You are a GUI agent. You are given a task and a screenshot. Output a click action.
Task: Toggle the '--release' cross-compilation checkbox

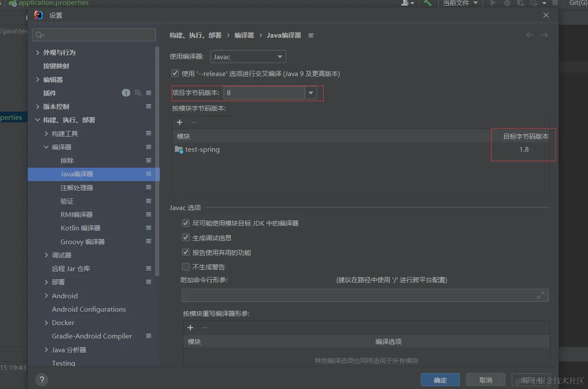point(175,73)
